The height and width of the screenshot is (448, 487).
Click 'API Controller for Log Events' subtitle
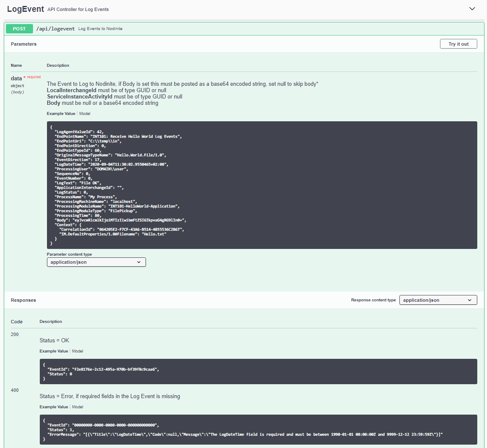coord(78,9)
